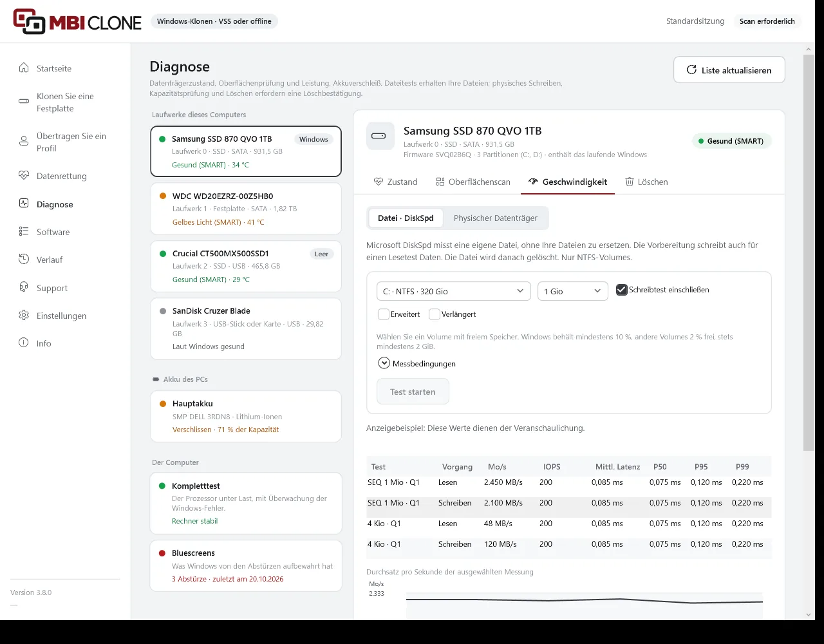The image size is (824, 644).
Task: Click the refresh icon in Liste aktualisieren
Action: 692,70
